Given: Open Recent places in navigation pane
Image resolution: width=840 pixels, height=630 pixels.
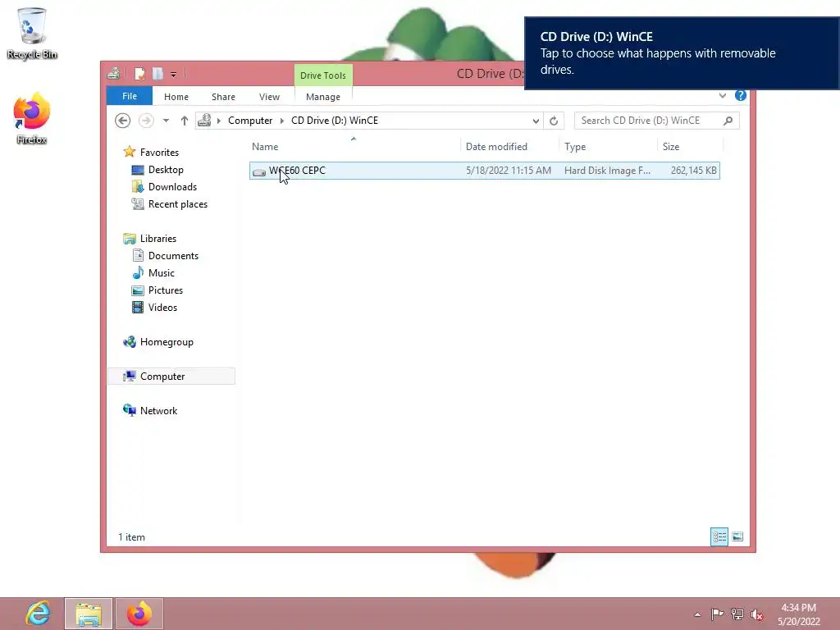Looking at the screenshot, I should tap(177, 204).
